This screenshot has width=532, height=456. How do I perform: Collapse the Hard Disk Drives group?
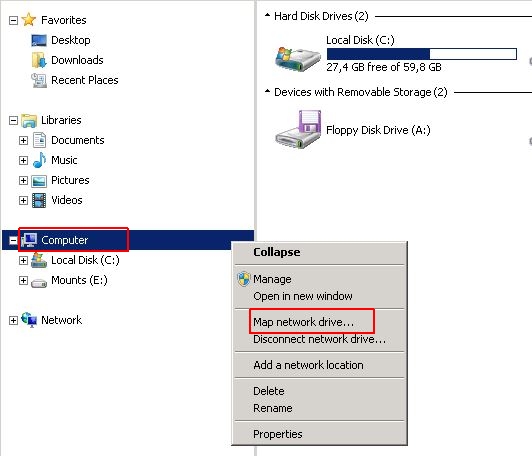coord(267,15)
